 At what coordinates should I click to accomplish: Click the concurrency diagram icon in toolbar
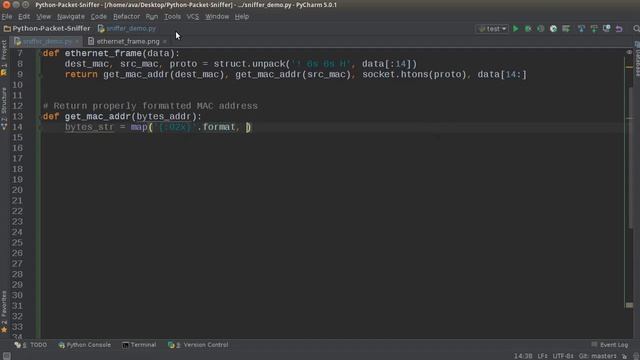[x=566, y=29]
